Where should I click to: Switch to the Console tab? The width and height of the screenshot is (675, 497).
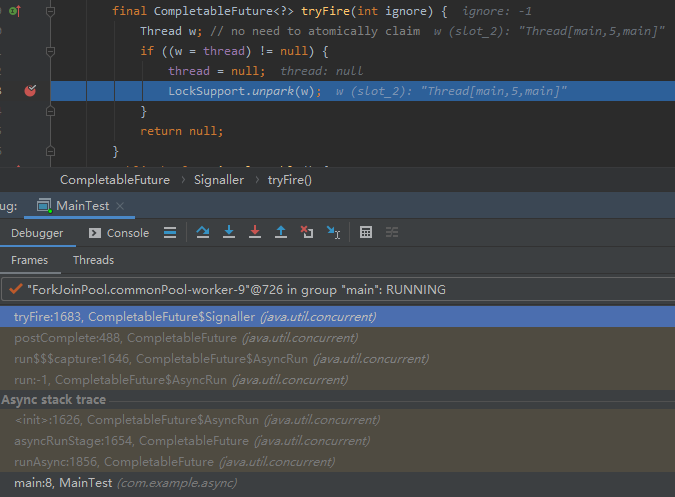[119, 233]
